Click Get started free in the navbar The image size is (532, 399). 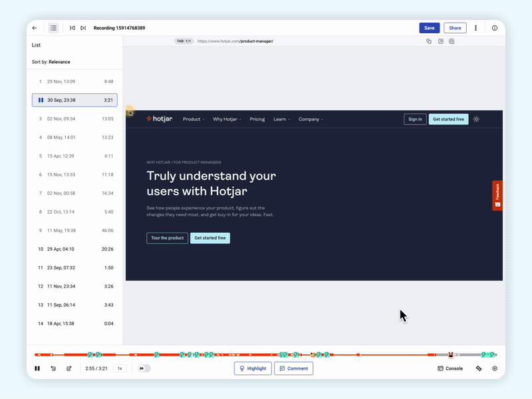pyautogui.click(x=448, y=120)
